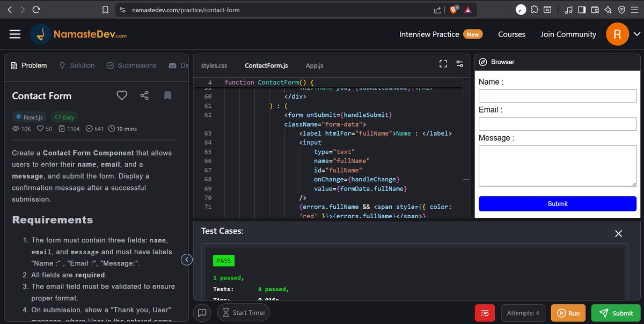Click the Name input field in the preview

pyautogui.click(x=558, y=96)
